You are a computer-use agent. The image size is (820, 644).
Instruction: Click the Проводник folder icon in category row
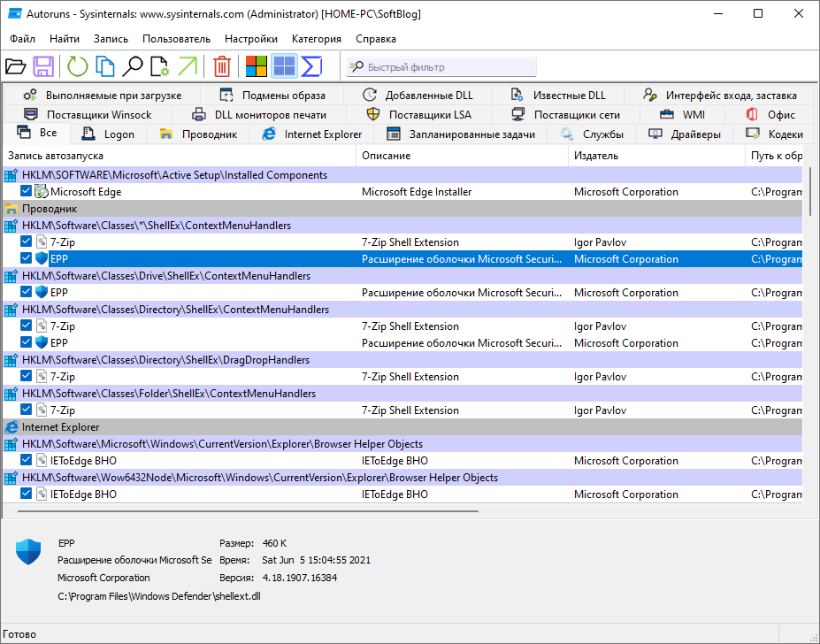pos(11,209)
